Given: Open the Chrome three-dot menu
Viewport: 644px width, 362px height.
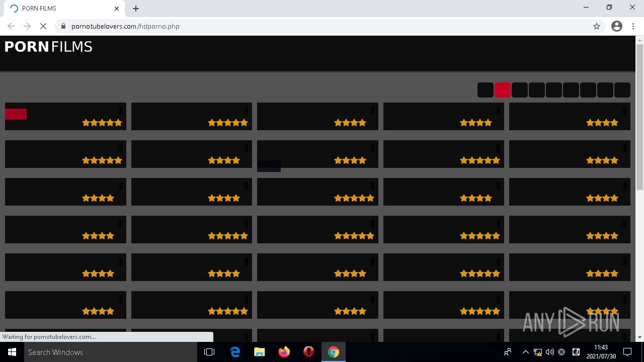Looking at the screenshot, I should pyautogui.click(x=633, y=26).
